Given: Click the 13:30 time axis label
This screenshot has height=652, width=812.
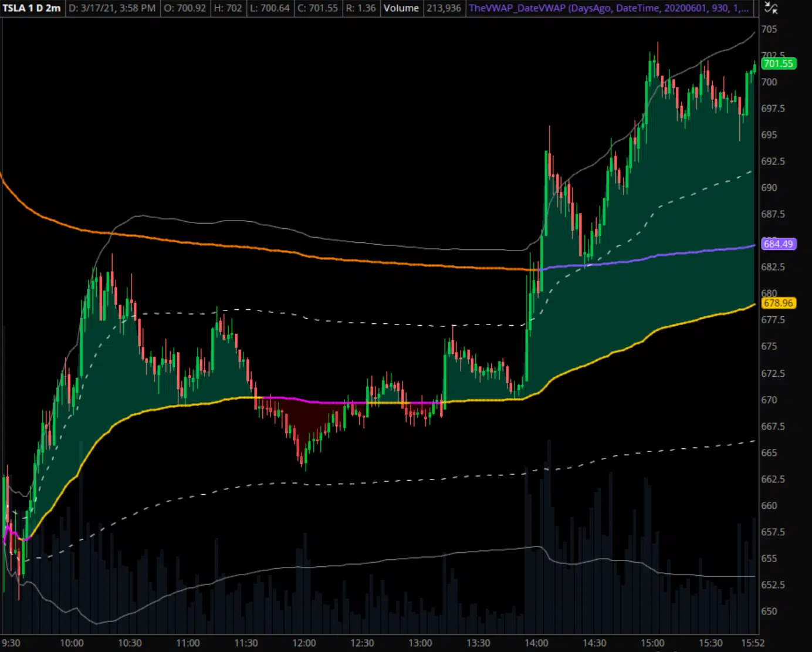Looking at the screenshot, I should [x=478, y=643].
